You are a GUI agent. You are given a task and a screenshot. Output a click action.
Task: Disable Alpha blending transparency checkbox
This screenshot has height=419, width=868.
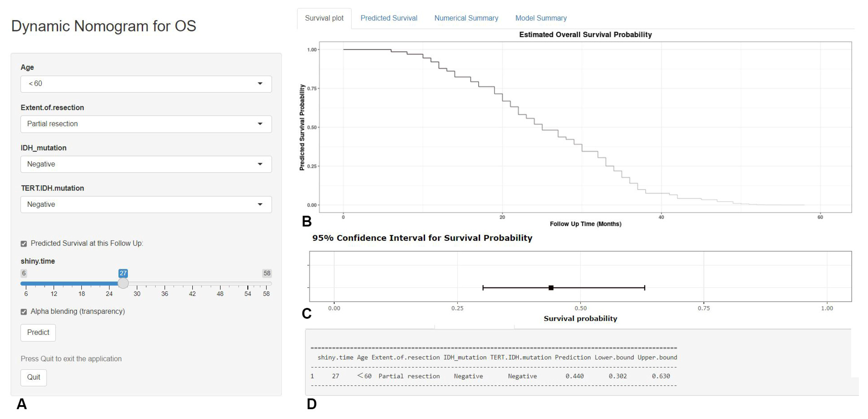(24, 312)
